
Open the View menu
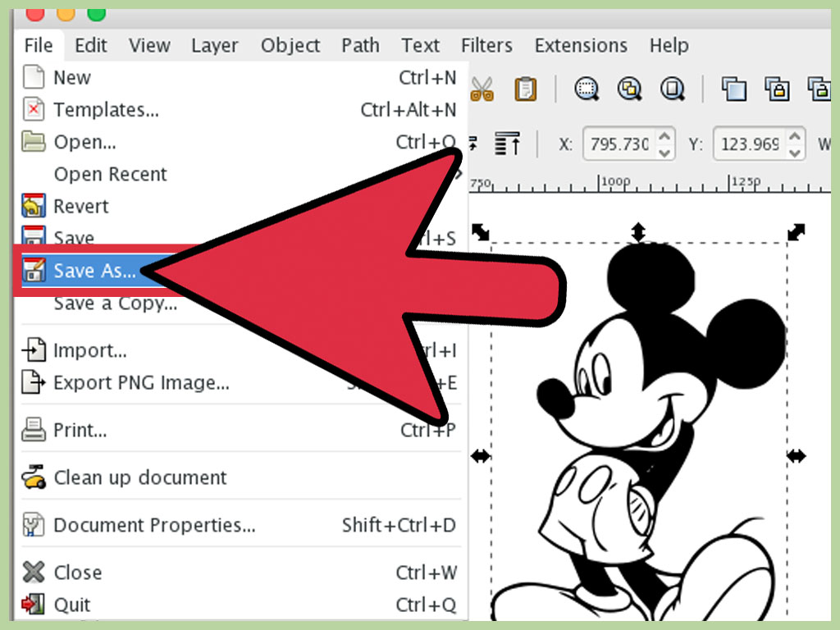click(x=149, y=46)
